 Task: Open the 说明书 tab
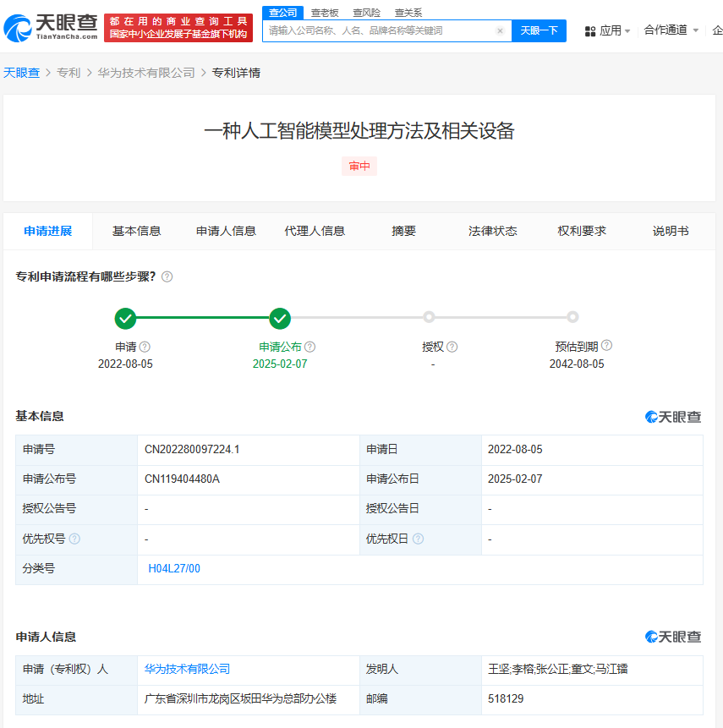(671, 230)
